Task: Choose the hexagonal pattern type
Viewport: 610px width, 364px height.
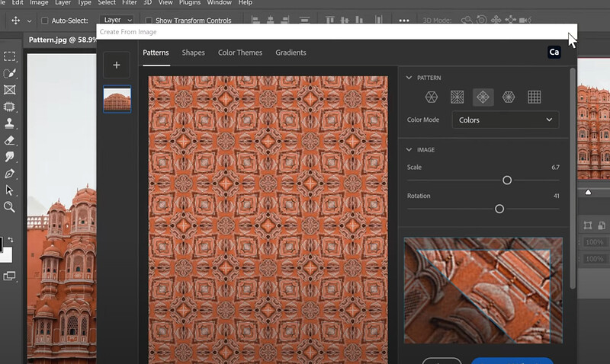Action: (x=432, y=97)
